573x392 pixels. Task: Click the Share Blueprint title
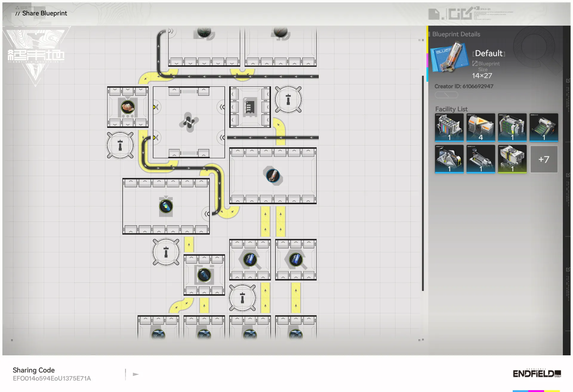(x=44, y=13)
